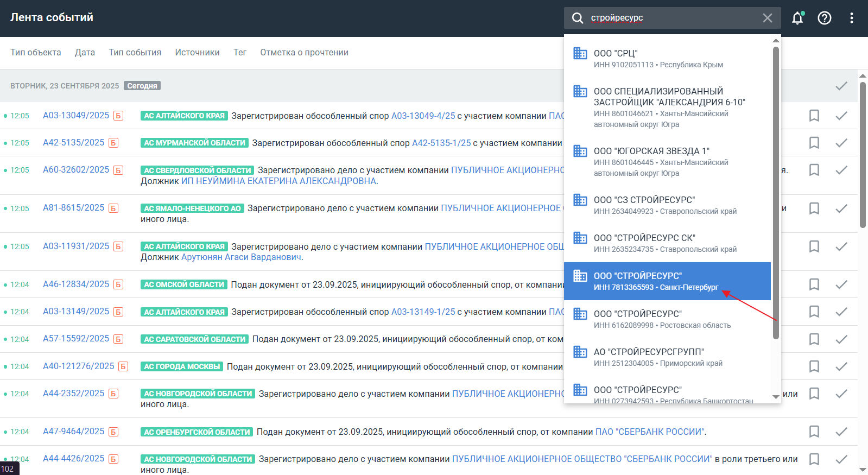Clear the search field with X icon

[767, 18]
